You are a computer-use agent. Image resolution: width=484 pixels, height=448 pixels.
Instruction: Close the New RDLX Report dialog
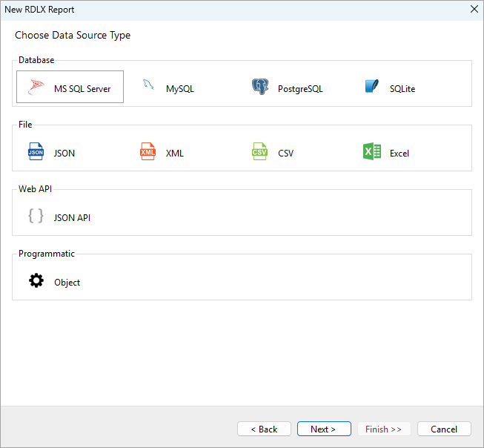[x=474, y=9]
